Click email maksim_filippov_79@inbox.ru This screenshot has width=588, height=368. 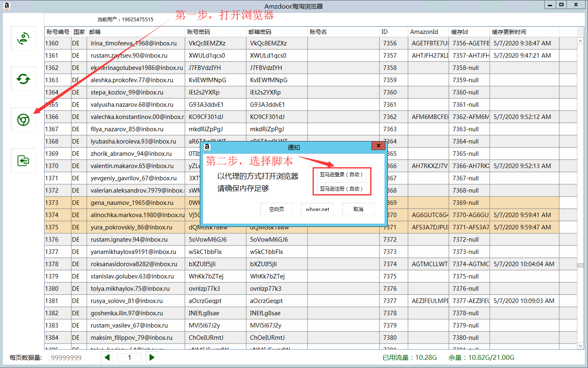(x=132, y=338)
